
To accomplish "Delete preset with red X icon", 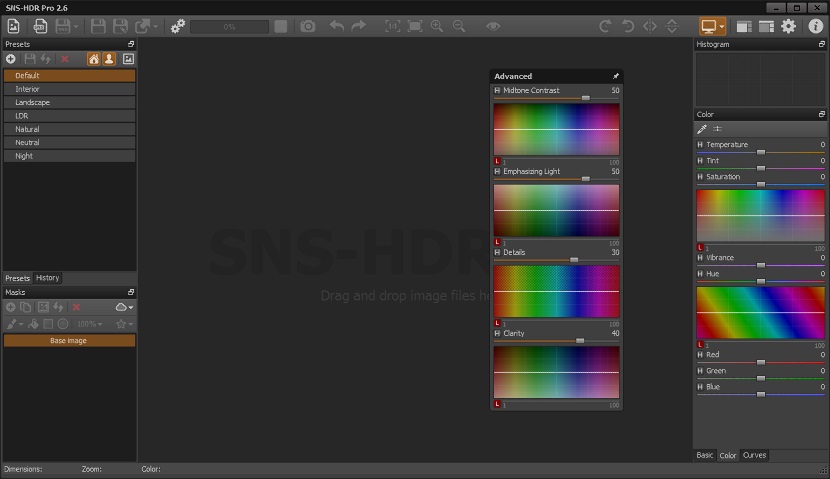I will [x=65, y=59].
